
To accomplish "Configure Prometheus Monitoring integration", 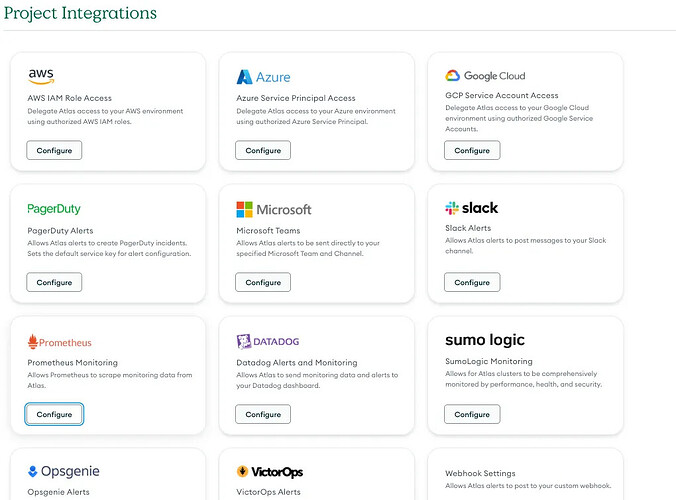I will 54,414.
